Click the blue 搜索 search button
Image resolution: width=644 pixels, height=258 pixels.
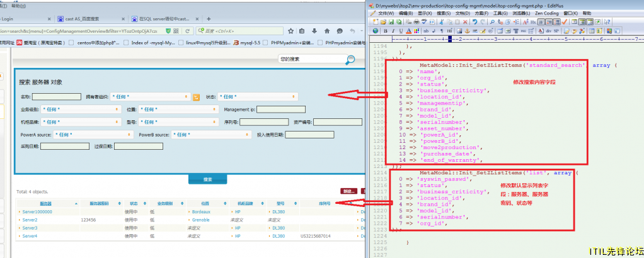pyautogui.click(x=207, y=179)
